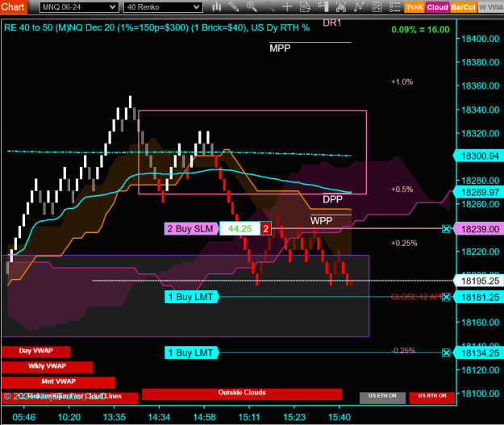Click the DR1 pivot label
Image resolution: width=504 pixels, height=425 pixels.
pos(331,23)
